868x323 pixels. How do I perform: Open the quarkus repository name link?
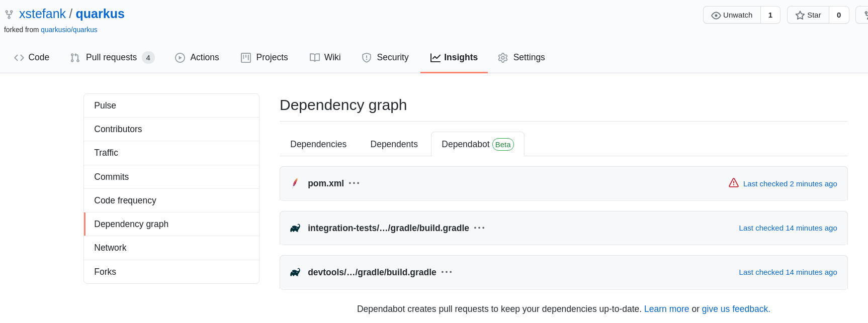tap(100, 14)
